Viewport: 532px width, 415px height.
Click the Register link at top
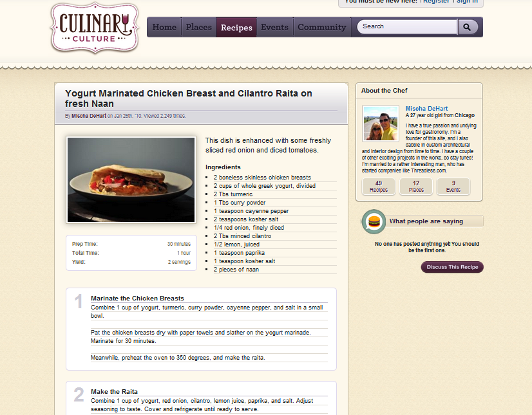436,2
